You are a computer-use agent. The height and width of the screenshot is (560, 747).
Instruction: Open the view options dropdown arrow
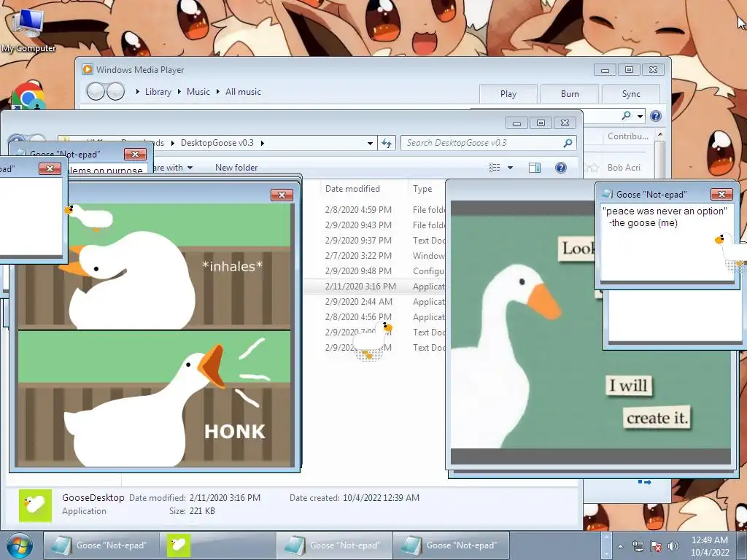pyautogui.click(x=510, y=168)
